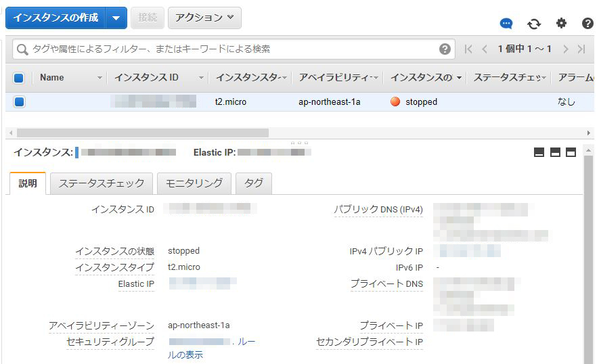Click the red stopped status indicator
The image size is (599, 364).
click(x=395, y=101)
